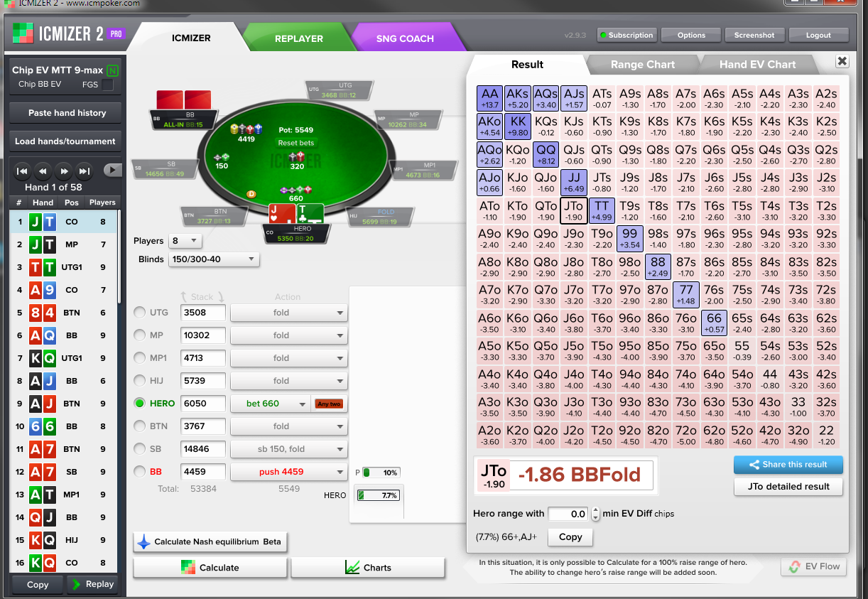Image resolution: width=868 pixels, height=599 pixels.
Task: Click the HERO 7.7% range bar
Action: tap(379, 495)
